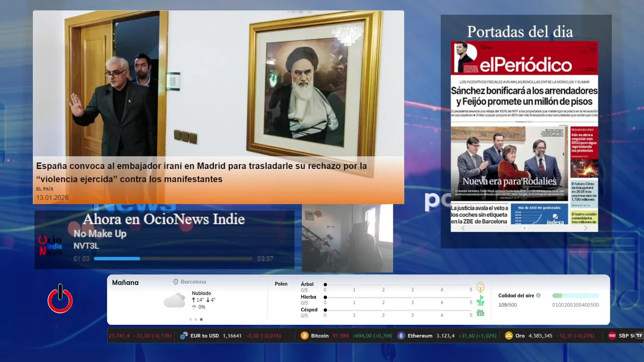
Task: Click the Ethereum price 3.123,4
Action: click(445, 335)
